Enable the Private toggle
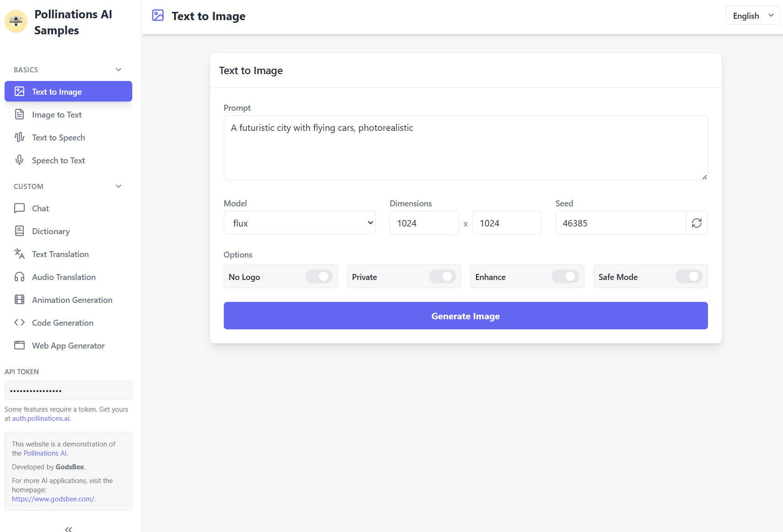This screenshot has width=783, height=532. pos(443,276)
